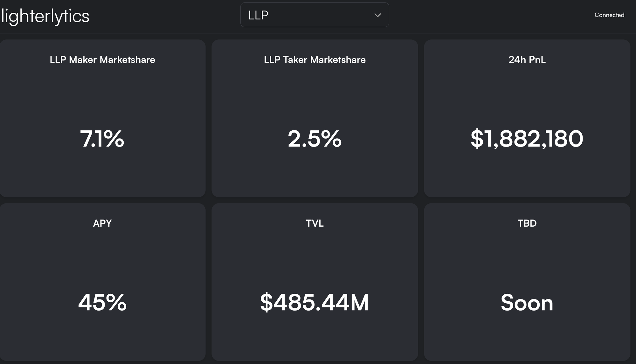Click the 45% APY value
Screen dimensions: 636x364
pos(102,302)
